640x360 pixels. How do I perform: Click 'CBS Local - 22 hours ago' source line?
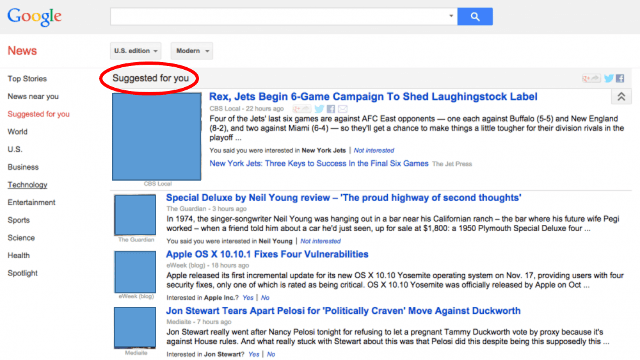point(247,109)
